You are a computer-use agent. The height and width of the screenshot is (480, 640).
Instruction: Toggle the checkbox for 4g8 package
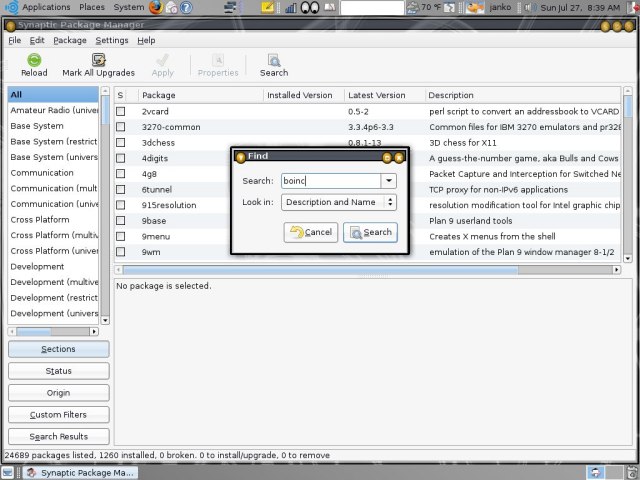(120, 174)
